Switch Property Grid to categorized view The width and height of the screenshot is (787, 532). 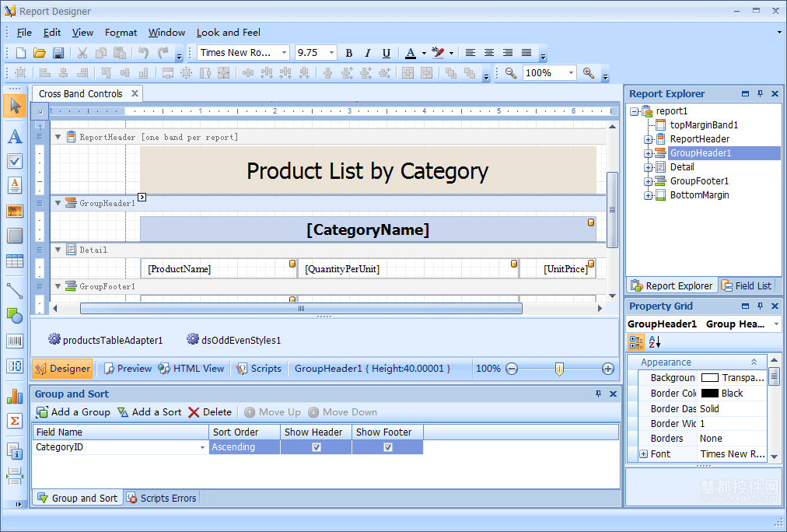pos(636,341)
